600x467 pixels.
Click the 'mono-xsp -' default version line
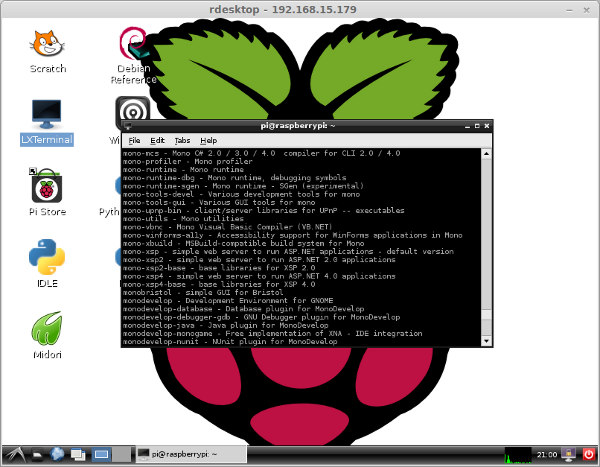[x=288, y=251]
